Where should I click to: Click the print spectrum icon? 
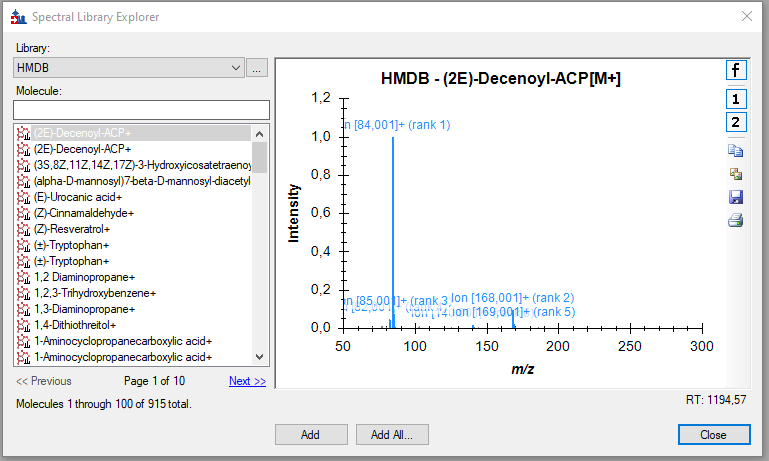point(736,221)
